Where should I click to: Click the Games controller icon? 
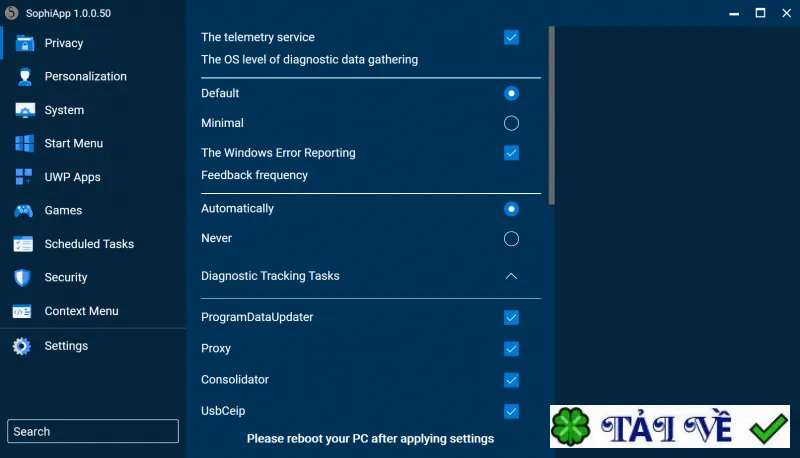[23, 211]
